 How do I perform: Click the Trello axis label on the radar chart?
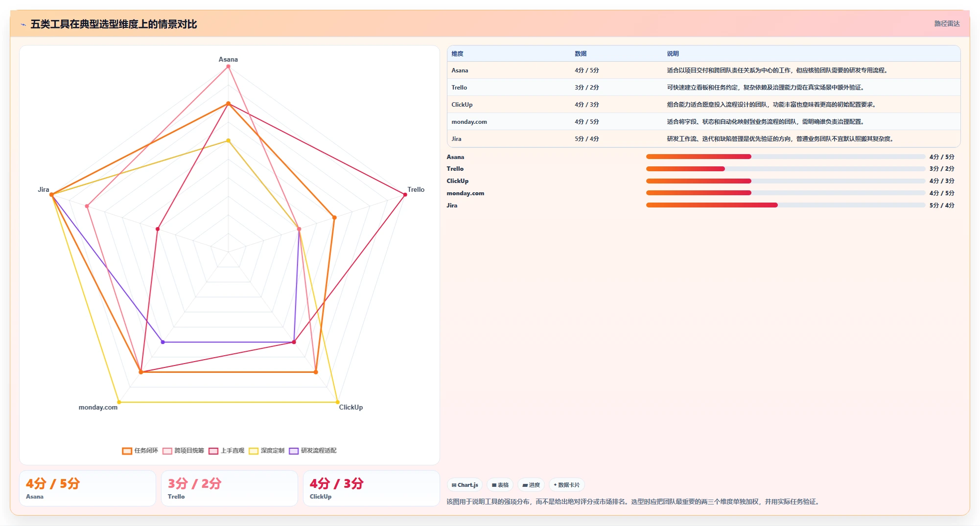coord(416,189)
